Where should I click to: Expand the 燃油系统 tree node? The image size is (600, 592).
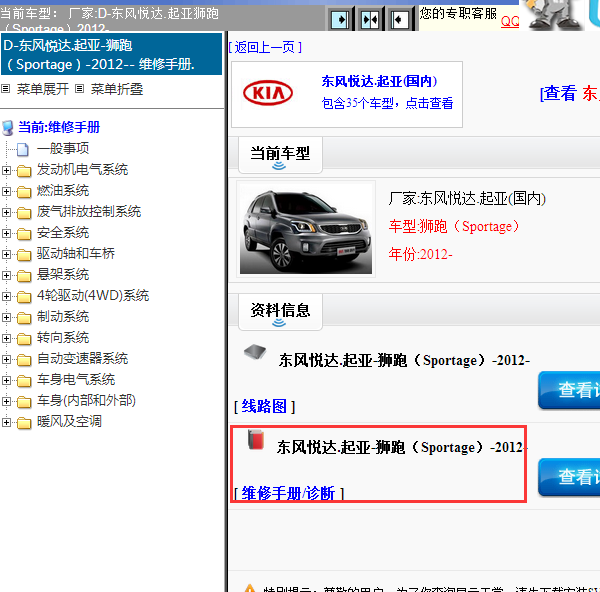[6, 191]
